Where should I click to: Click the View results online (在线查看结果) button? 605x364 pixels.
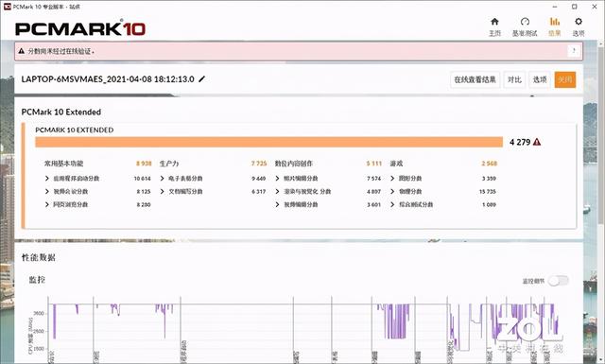[475, 79]
